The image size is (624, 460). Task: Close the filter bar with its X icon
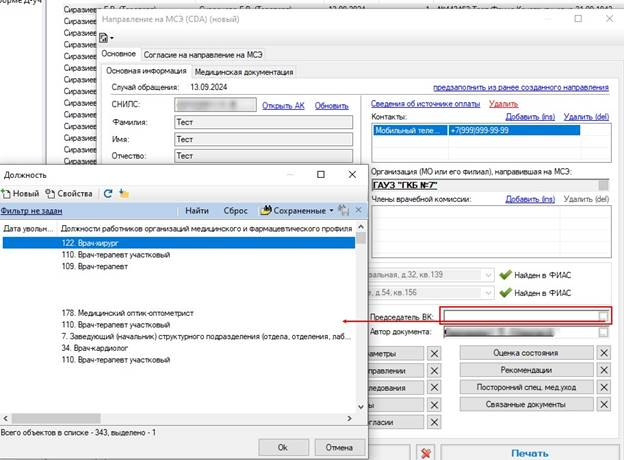pos(359,210)
